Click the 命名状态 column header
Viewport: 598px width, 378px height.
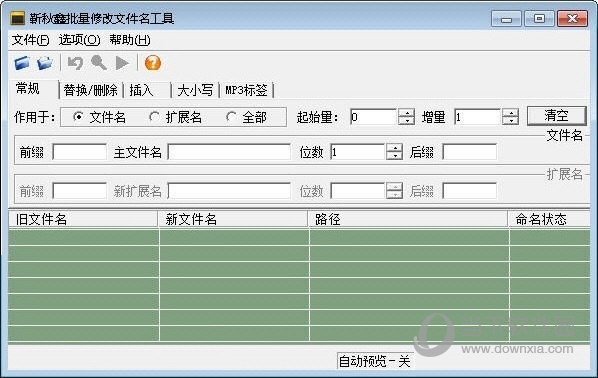coord(549,219)
